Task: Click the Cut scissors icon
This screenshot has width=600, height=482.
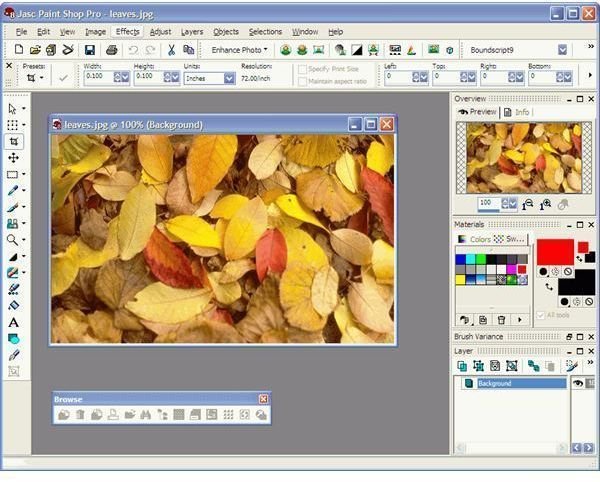Action: [x=171, y=49]
